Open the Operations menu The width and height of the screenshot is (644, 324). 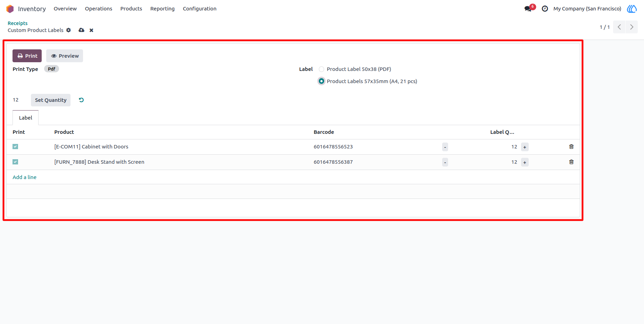coord(99,9)
